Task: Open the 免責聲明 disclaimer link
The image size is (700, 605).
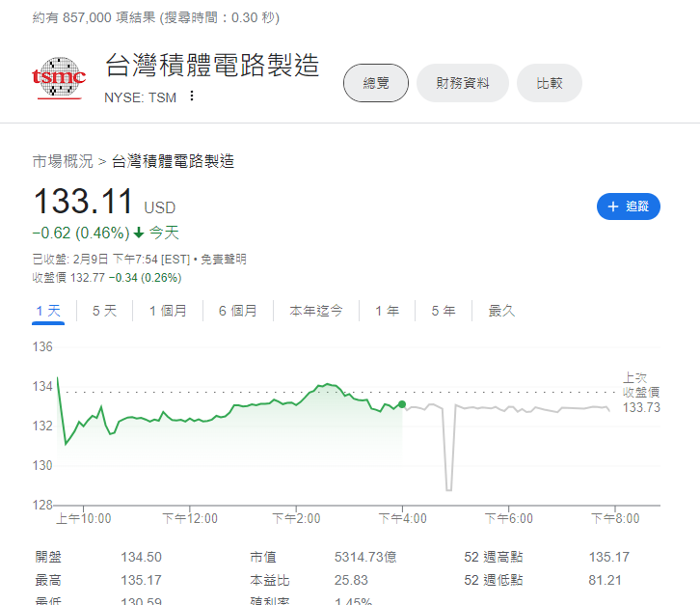Action: pos(224,260)
